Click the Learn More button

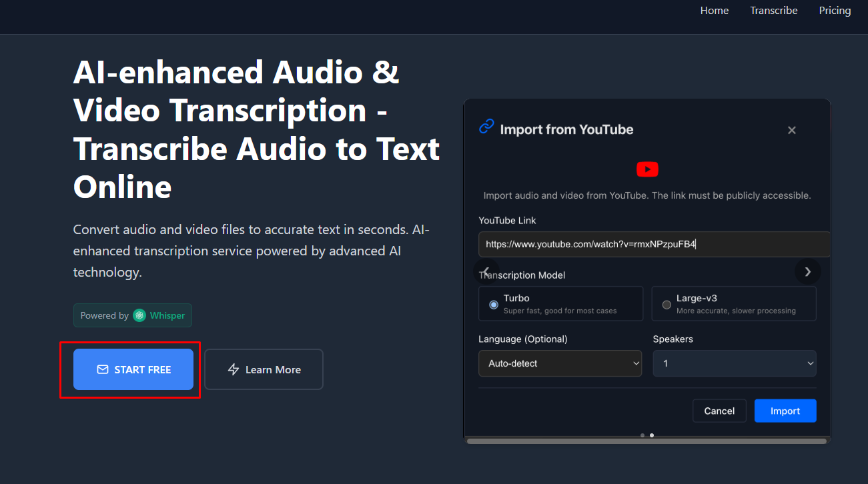coord(264,369)
